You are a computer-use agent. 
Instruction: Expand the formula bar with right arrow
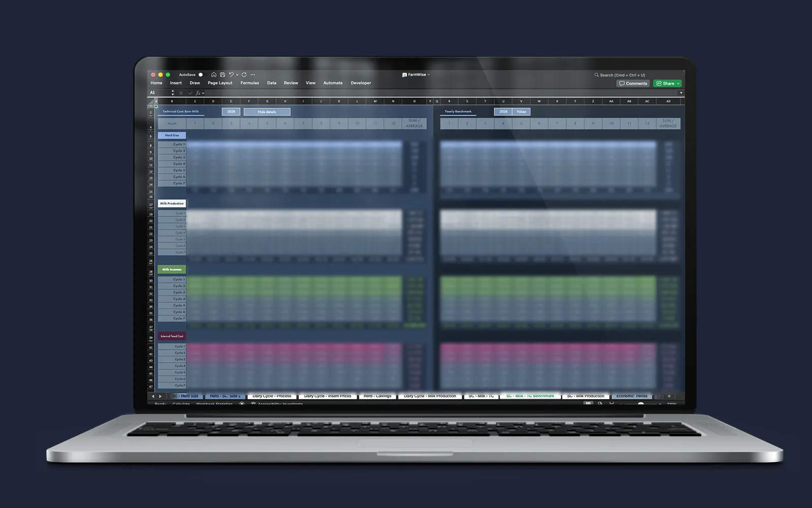click(x=681, y=93)
